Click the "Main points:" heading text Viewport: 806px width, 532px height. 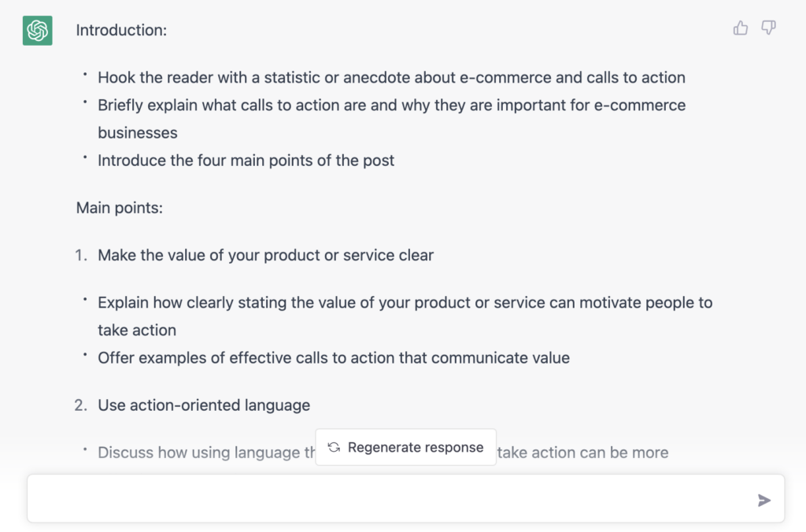(x=120, y=208)
